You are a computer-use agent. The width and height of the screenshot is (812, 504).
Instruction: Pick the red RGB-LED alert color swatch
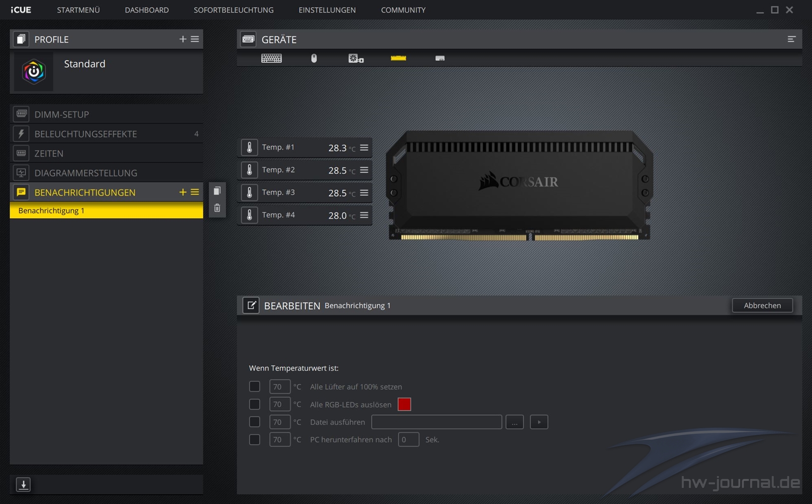pos(404,404)
